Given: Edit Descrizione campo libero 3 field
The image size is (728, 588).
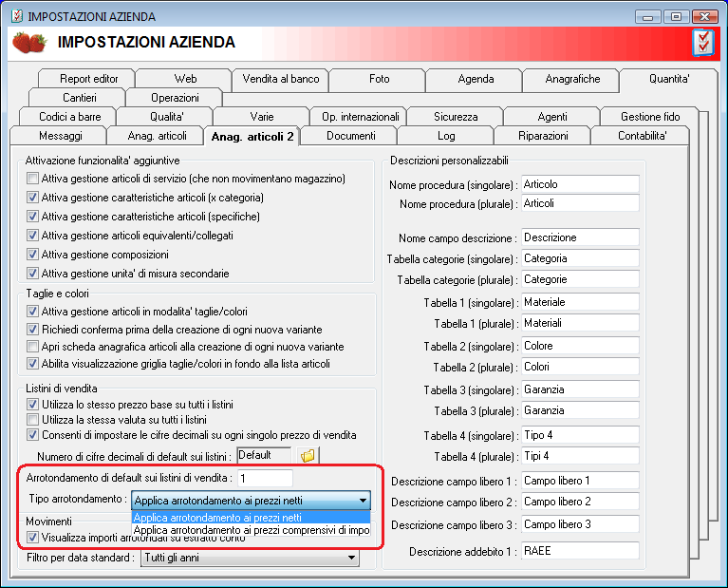Looking at the screenshot, I should point(580,523).
